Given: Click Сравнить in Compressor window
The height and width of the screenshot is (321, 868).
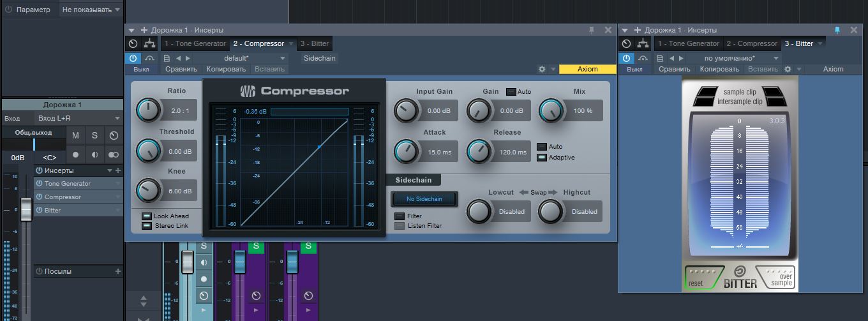Looking at the screenshot, I should click(x=181, y=69).
